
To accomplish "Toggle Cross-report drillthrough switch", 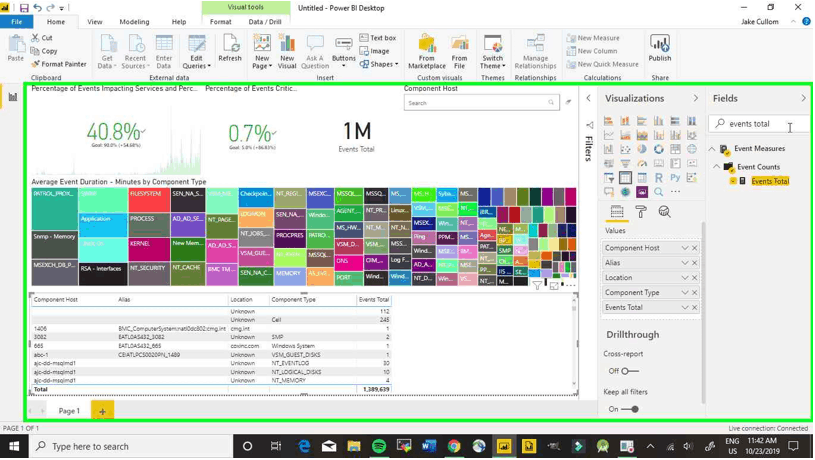I will (x=629, y=371).
